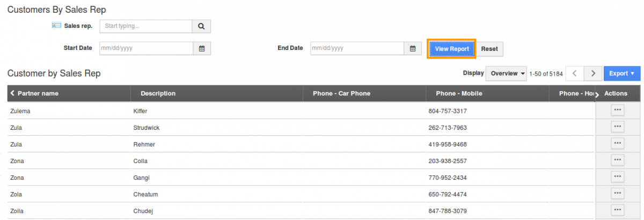The height and width of the screenshot is (220, 644).
Task: Click the End Date input field
Action: pos(357,48)
